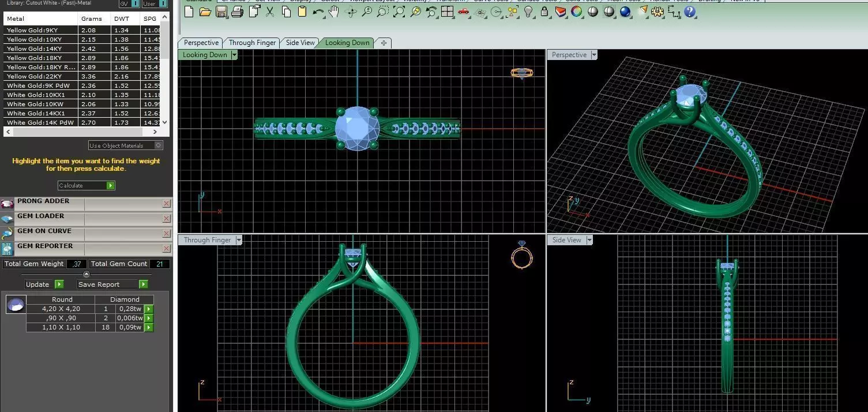Open the Prong Adder tool icon
The height and width of the screenshot is (412, 868).
(7, 204)
